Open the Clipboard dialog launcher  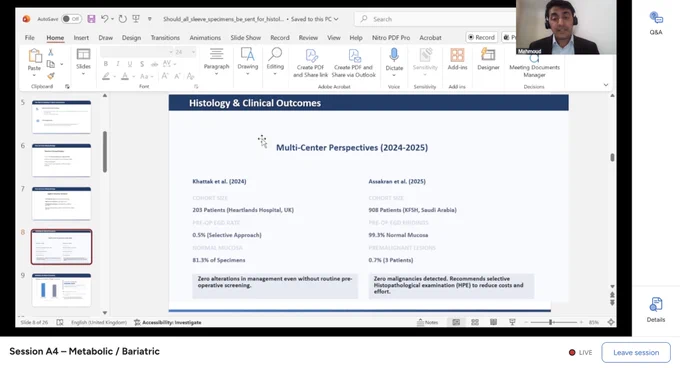click(67, 87)
